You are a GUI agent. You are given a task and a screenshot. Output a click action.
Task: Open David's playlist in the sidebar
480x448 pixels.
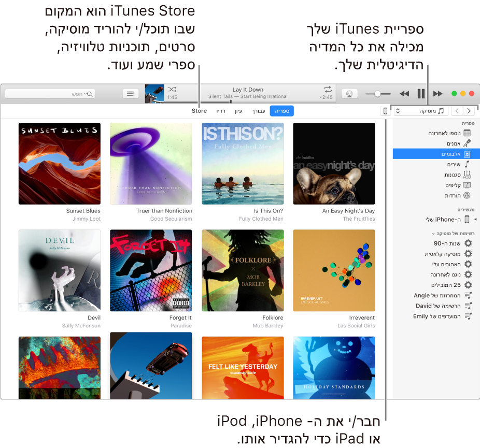(436, 306)
